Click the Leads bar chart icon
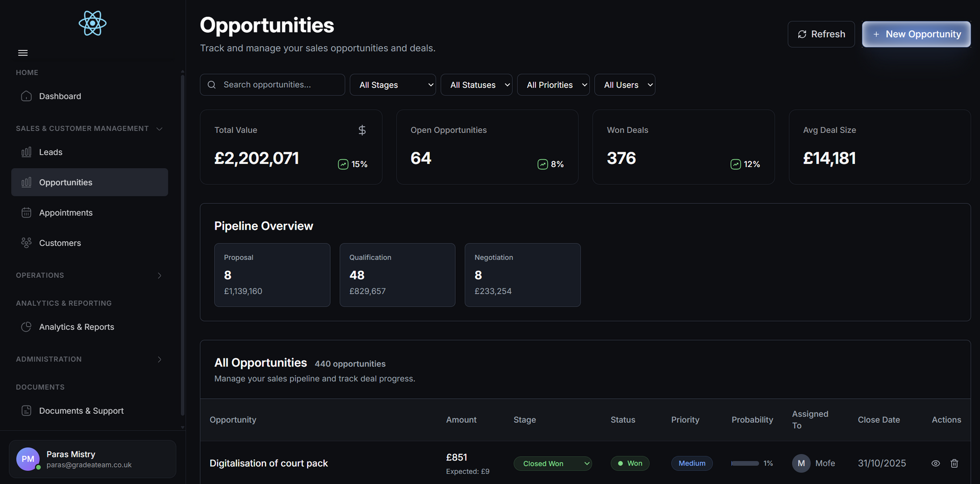 click(x=26, y=152)
